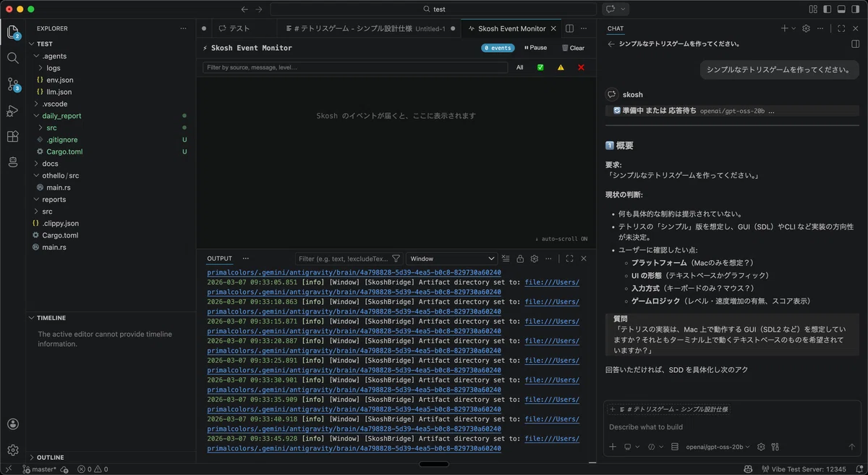
Task: Open the Manage gear in activity bar
Action: (x=12, y=450)
